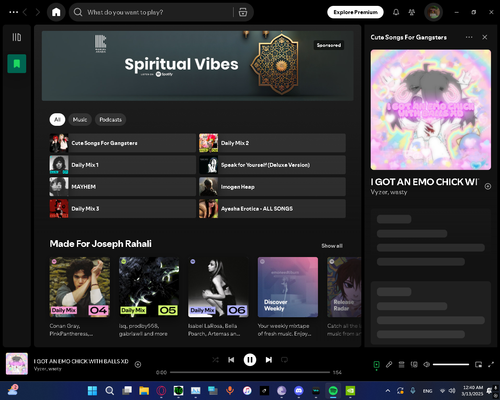Screen dimensions: 500x400
Task: Click the Made For Joseph Rahali heading
Action: pyautogui.click(x=100, y=244)
